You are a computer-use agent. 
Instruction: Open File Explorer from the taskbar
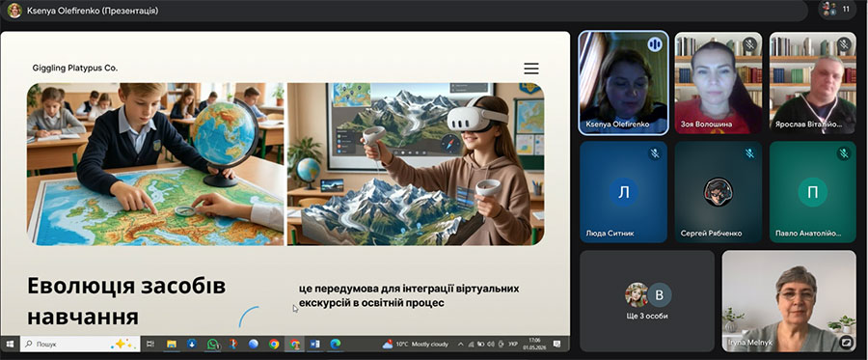click(x=172, y=344)
